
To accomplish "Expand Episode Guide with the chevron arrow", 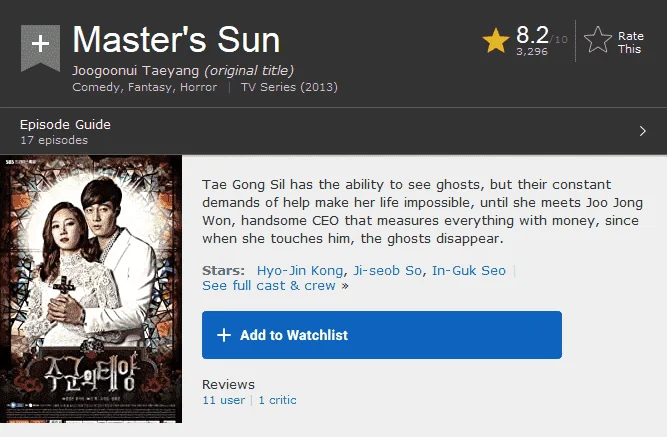I will point(642,131).
